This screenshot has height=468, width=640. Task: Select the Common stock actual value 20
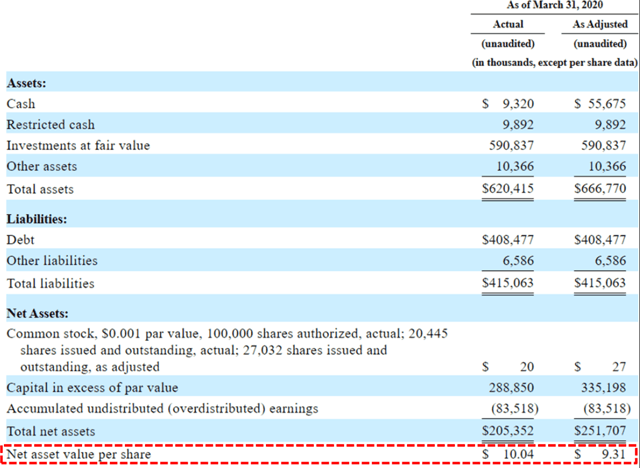[527, 367]
